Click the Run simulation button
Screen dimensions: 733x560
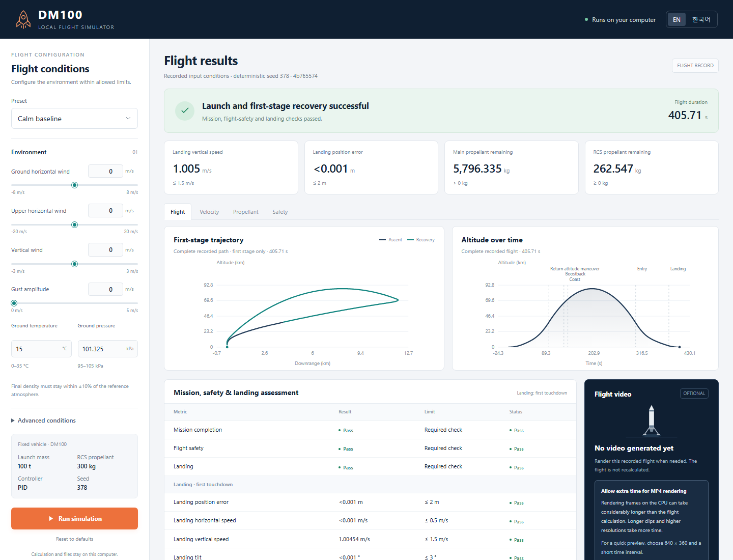[x=74, y=519]
